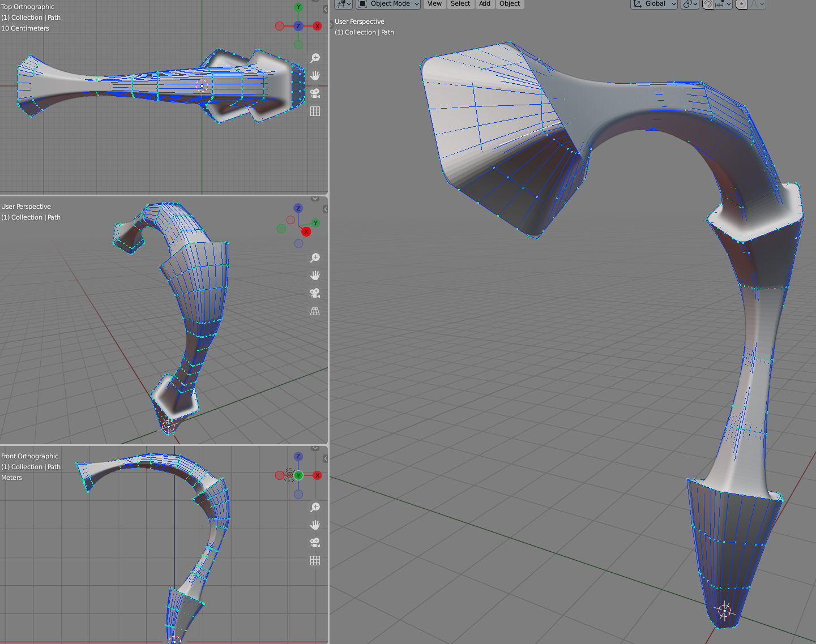Open the Add menu
816x644 pixels.
(485, 4)
